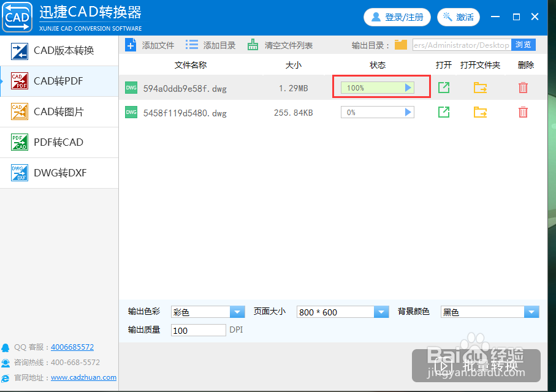The image size is (556, 392).
Task: Click the 1.29MB size cell
Action: [293, 88]
